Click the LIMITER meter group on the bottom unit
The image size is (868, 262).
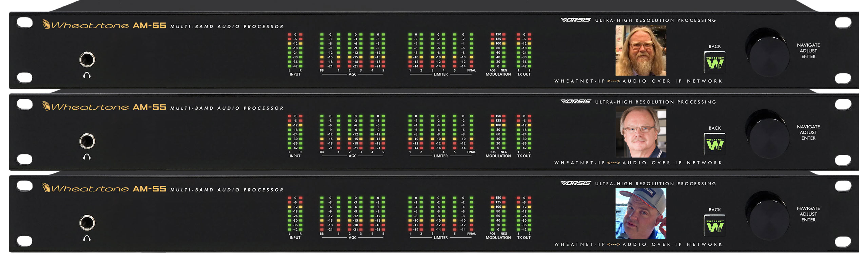(x=441, y=218)
